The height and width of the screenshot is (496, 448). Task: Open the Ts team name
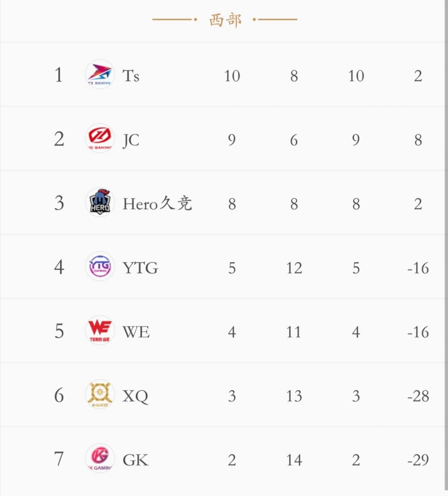131,76
